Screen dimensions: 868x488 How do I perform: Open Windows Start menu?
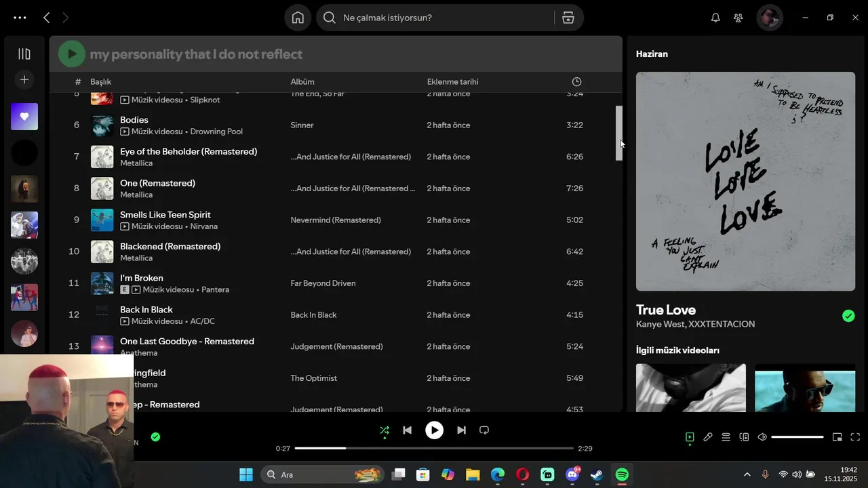point(246,474)
